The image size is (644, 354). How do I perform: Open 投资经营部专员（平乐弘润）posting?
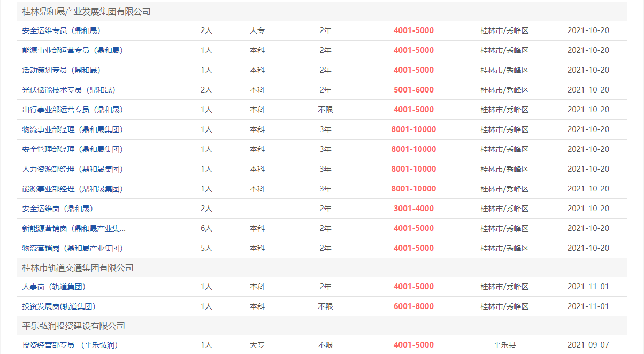(70, 345)
